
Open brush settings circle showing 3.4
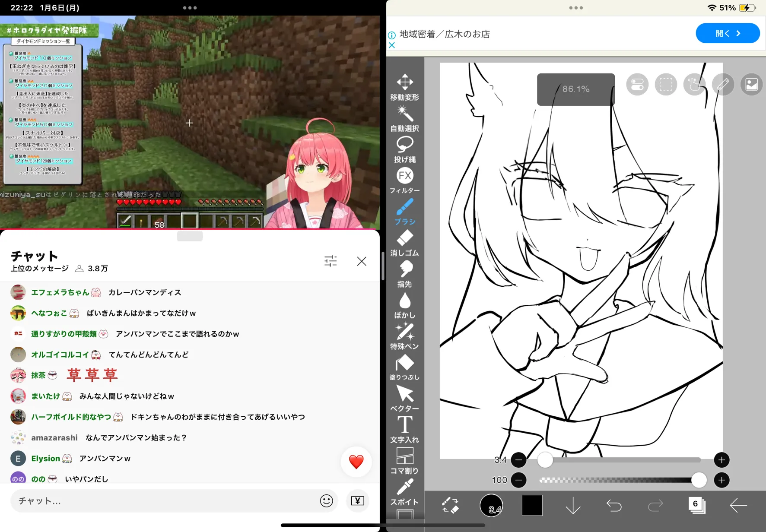tap(491, 505)
